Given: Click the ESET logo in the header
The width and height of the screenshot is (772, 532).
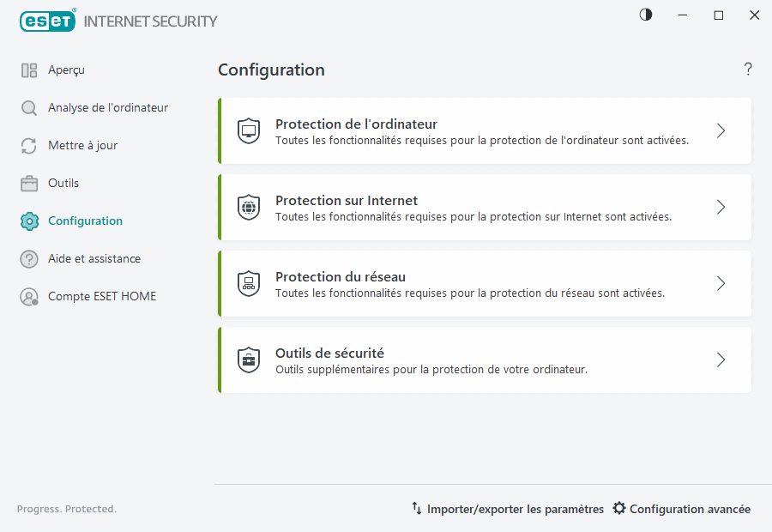Looking at the screenshot, I should pos(47,21).
